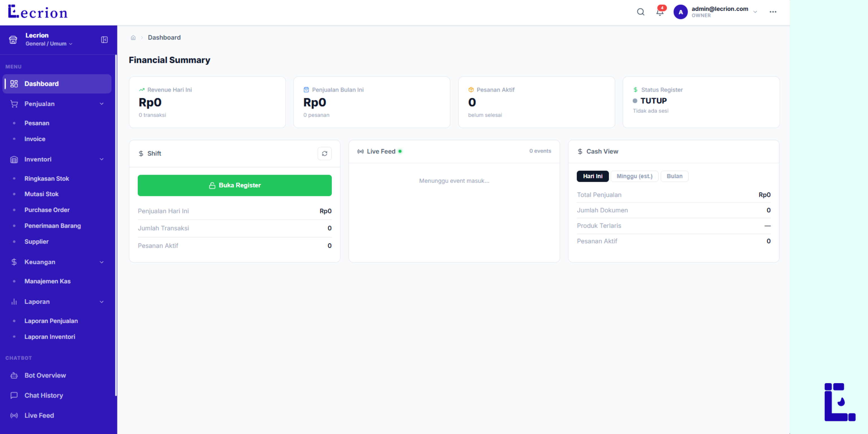Collapse the sidebar using panel icon

click(105, 40)
